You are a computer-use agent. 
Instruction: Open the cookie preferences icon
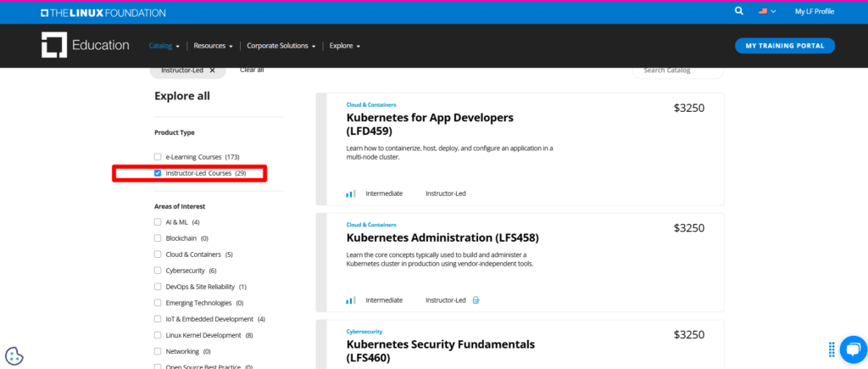[14, 355]
